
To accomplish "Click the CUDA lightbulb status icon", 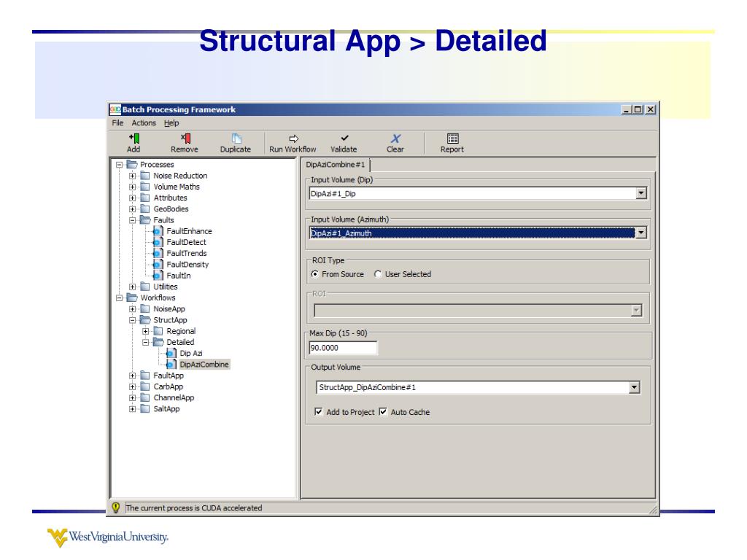I will point(115,507).
